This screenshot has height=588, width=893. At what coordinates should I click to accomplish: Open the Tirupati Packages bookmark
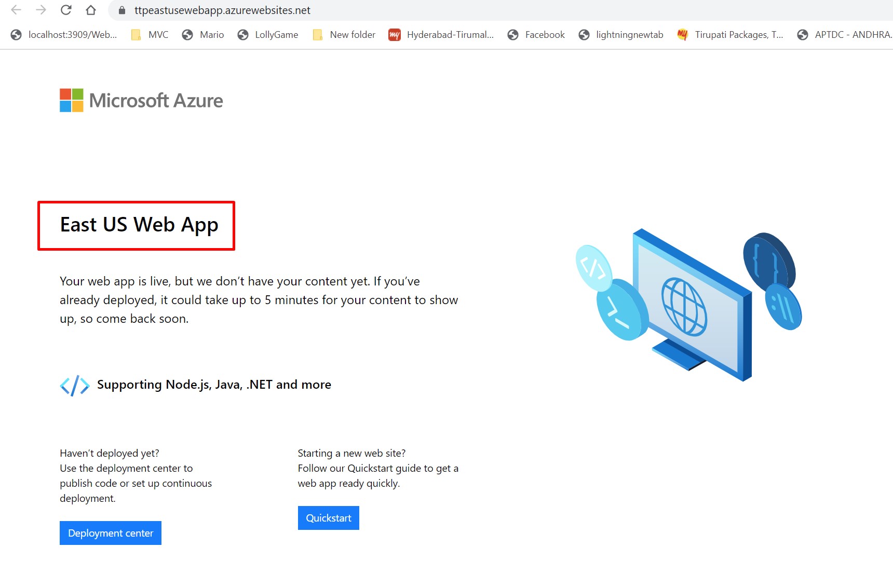click(730, 35)
